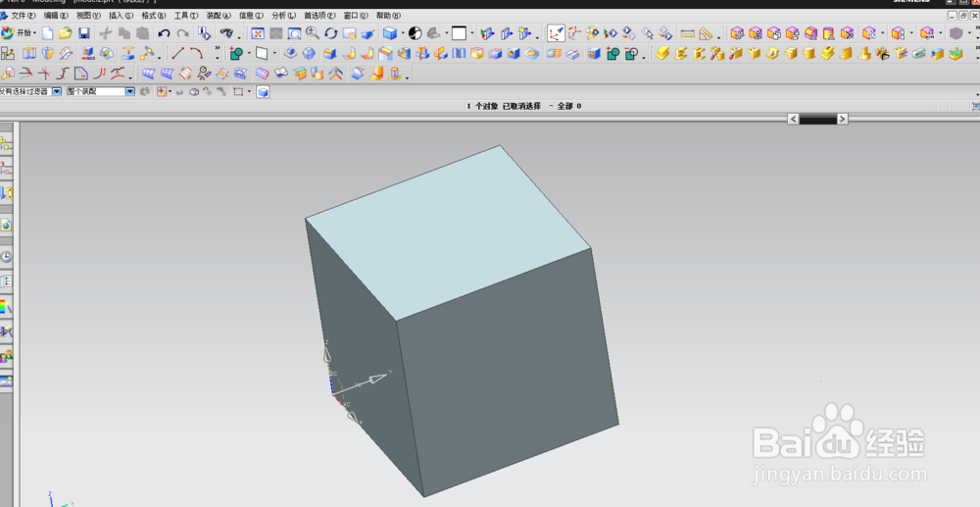
Task: Open the 插入 menu
Action: pyautogui.click(x=121, y=16)
